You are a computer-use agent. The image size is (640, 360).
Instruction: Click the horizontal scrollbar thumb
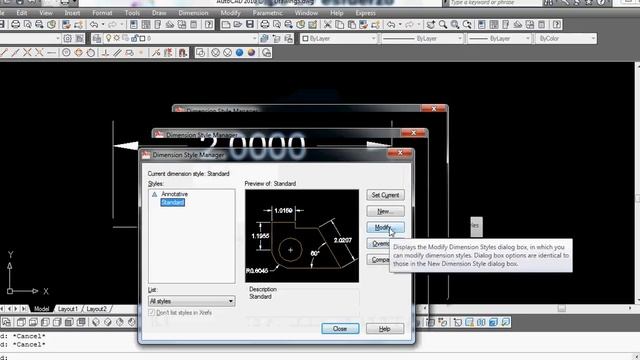(562, 309)
